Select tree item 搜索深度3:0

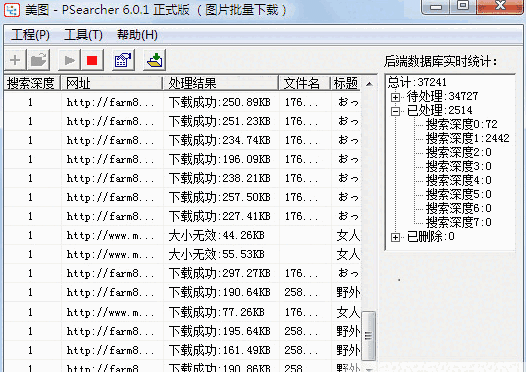(459, 166)
